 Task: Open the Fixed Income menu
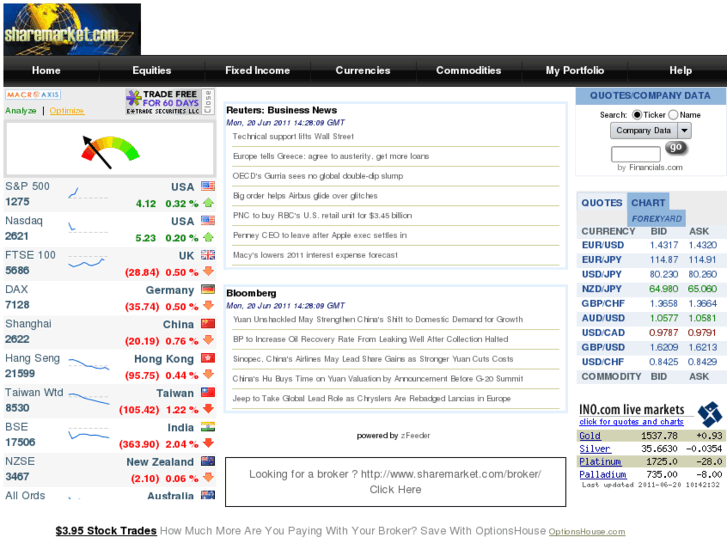(x=257, y=71)
